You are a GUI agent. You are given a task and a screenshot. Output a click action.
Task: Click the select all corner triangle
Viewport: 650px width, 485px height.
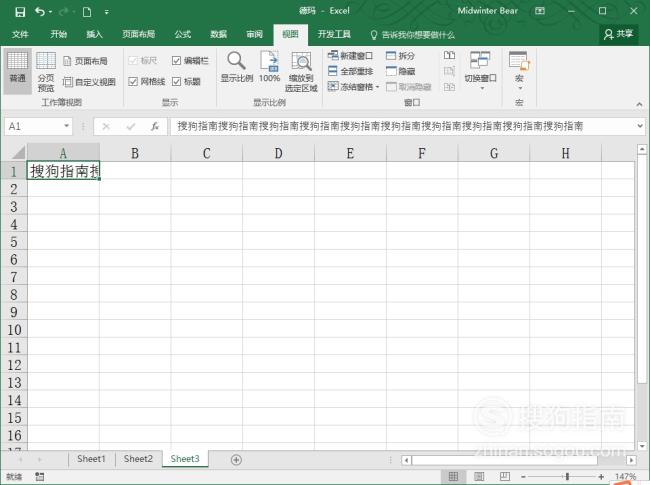pos(18,153)
